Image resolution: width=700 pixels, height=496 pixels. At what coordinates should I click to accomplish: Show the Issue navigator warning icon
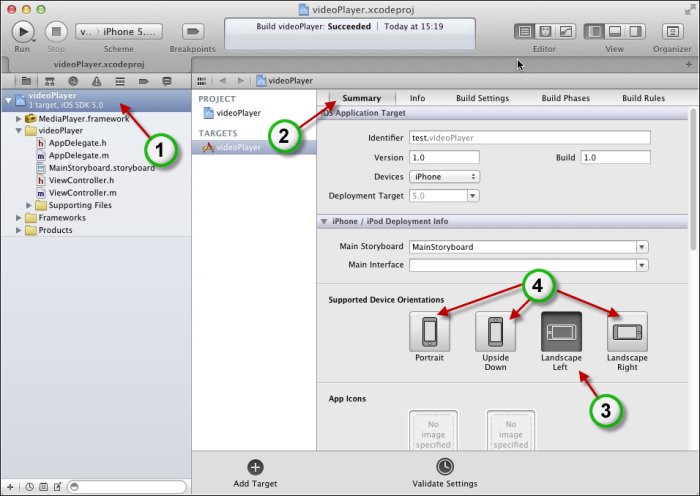click(x=96, y=81)
